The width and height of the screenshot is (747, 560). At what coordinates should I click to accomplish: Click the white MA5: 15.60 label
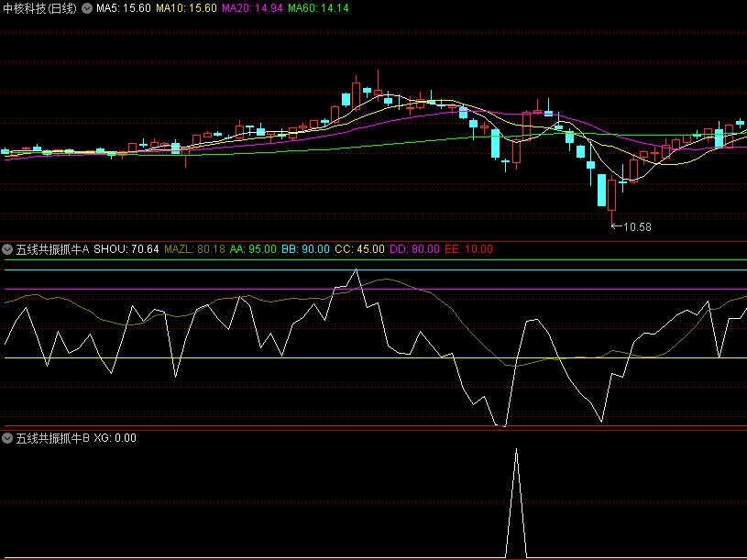[124, 8]
